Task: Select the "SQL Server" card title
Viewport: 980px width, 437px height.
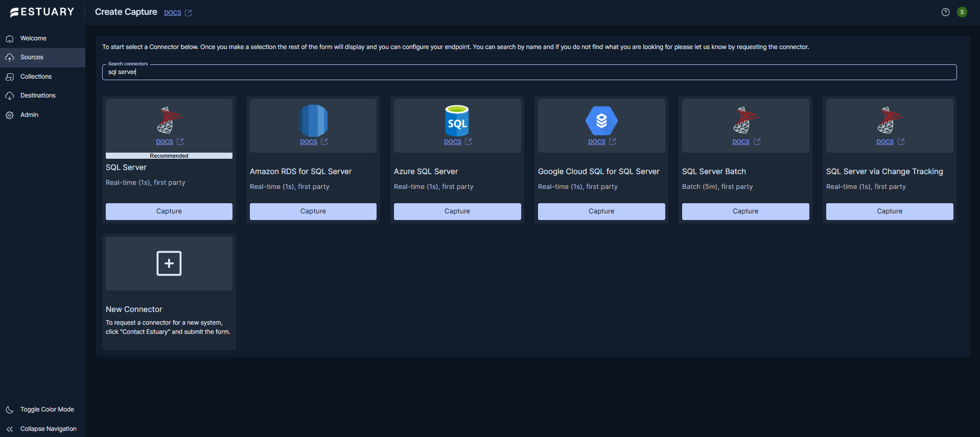Action: 126,167
